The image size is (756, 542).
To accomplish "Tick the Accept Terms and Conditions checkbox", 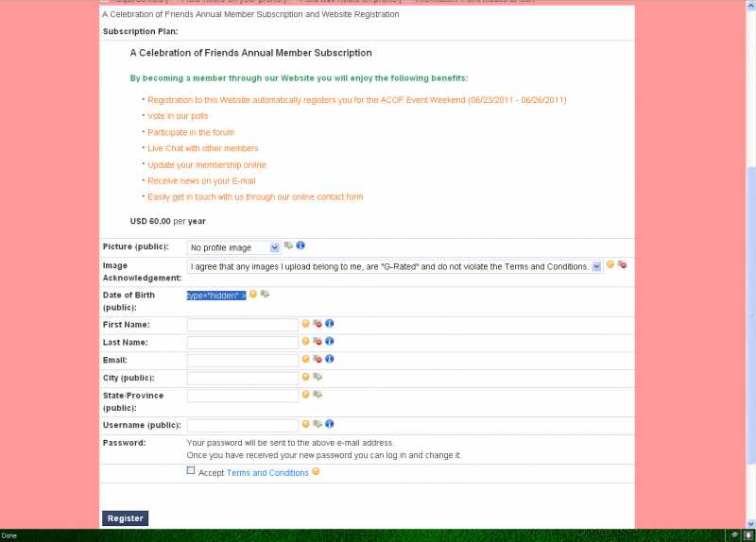I will click(x=191, y=470).
